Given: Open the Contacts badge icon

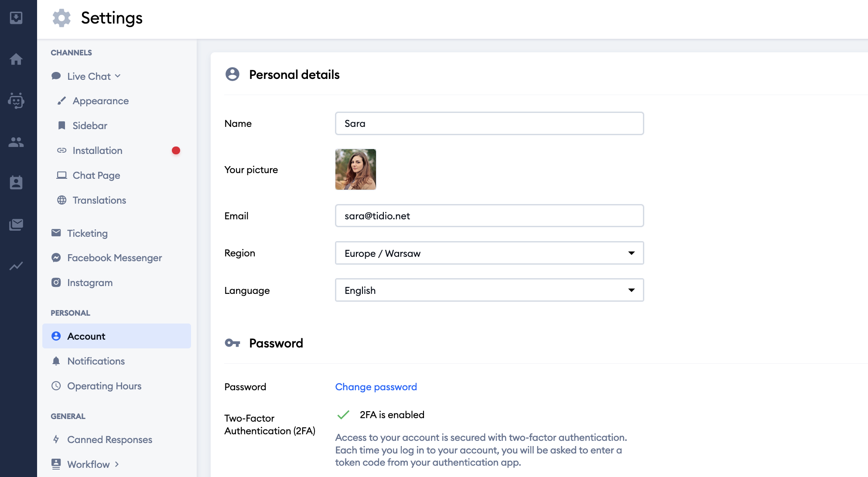Looking at the screenshot, I should (x=16, y=183).
